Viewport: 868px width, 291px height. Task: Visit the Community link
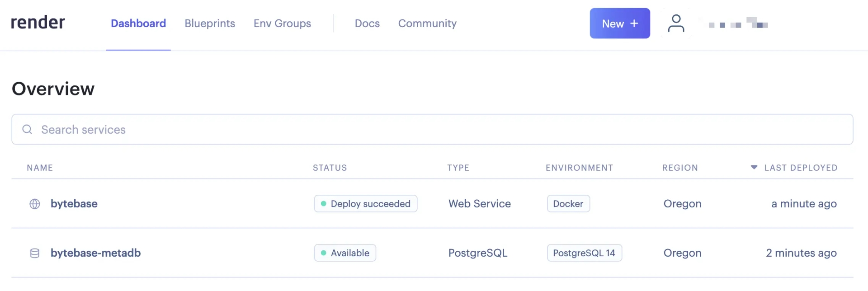click(x=427, y=23)
